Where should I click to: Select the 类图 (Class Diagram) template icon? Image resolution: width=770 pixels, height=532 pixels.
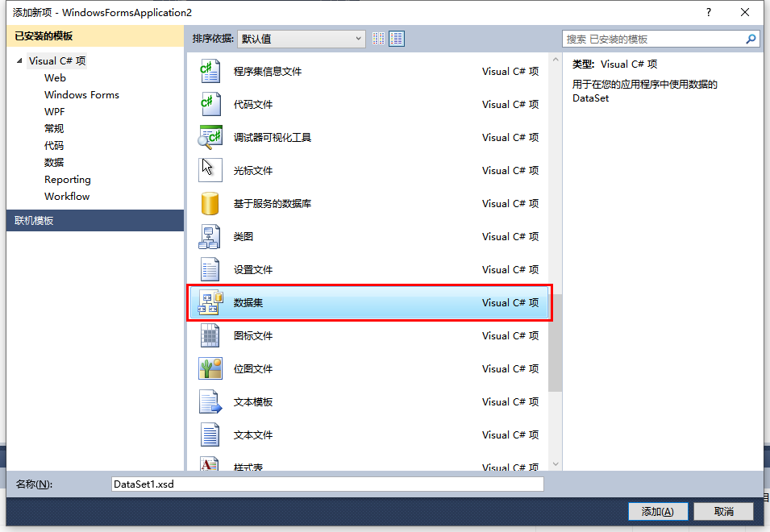[210, 236]
